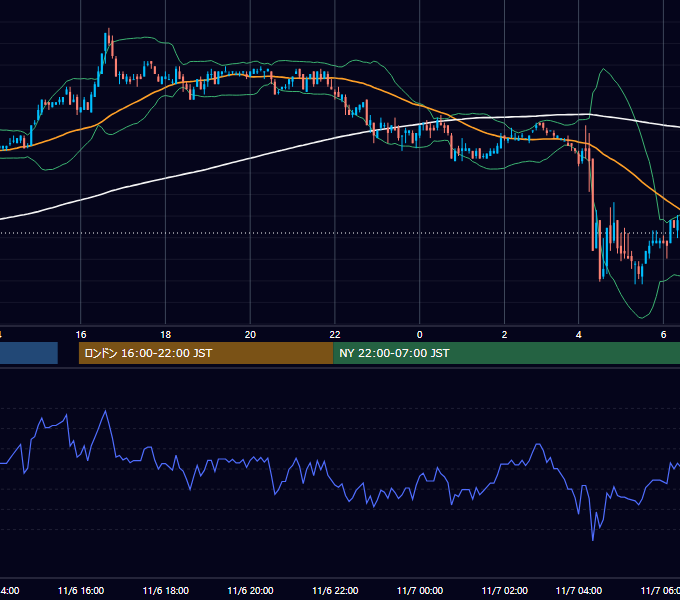This screenshot has width=680, height=600.
Task: Click the '11/6 22:00' date label
Action: [335, 590]
